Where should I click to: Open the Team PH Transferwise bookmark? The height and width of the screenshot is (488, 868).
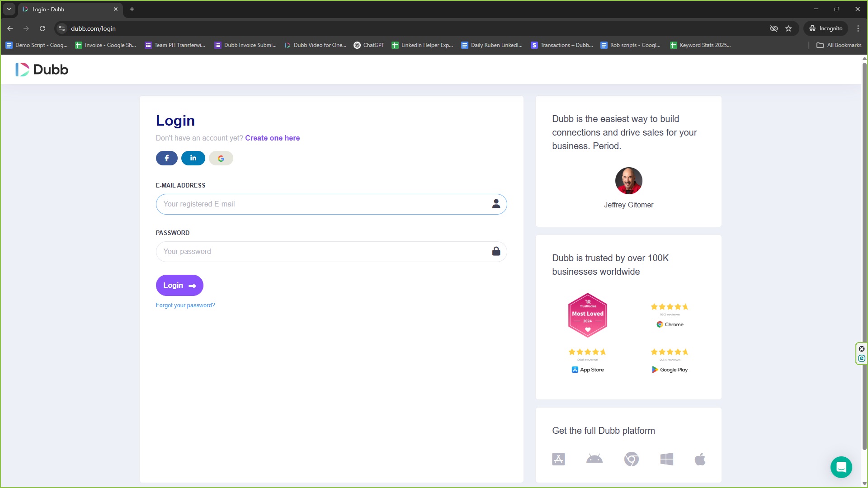175,45
